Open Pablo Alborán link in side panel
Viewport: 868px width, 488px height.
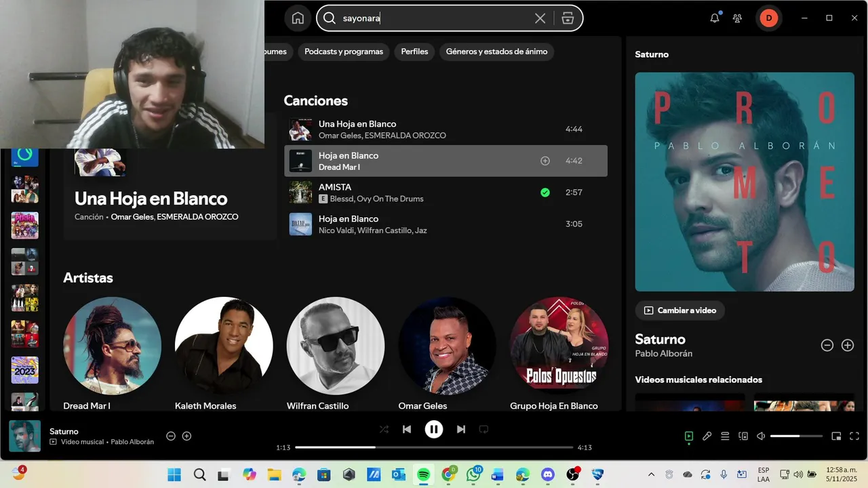(663, 354)
